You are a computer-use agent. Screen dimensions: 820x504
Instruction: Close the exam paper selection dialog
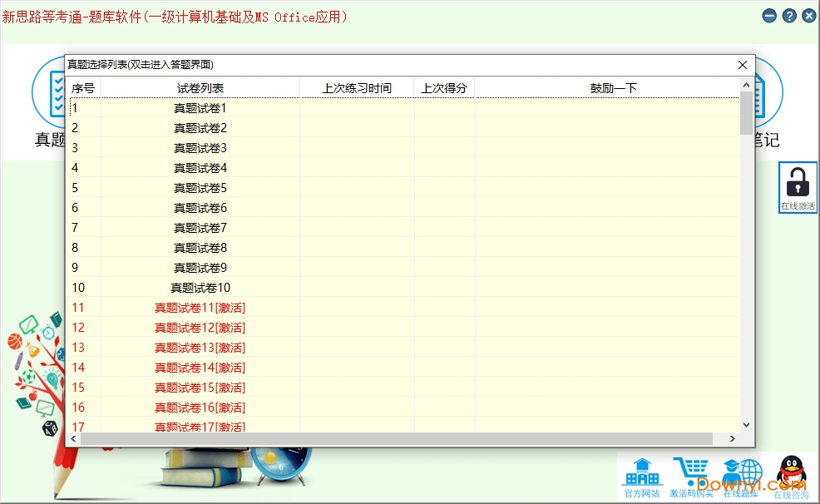point(742,64)
